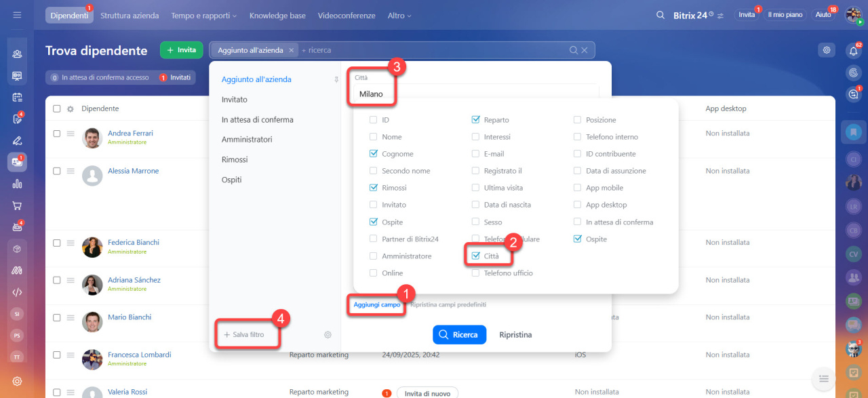Click the page settings gear near top right
This screenshot has height=398, width=868.
click(x=826, y=50)
